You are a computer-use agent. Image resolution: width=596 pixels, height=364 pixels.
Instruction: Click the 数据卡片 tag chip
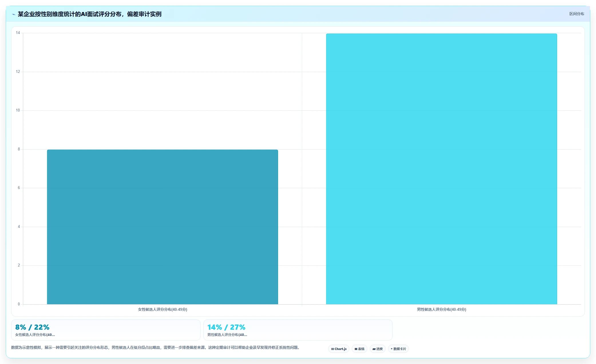(398, 349)
